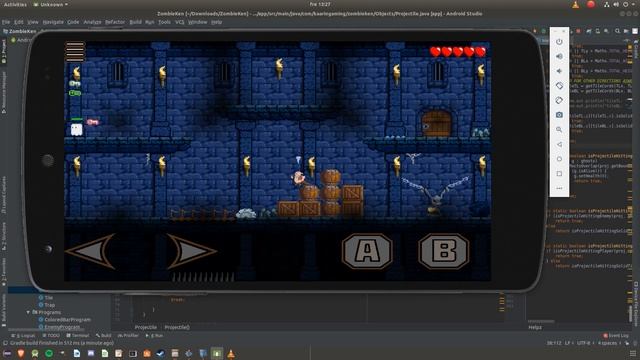This screenshot has width=640, height=360.
Task: Open Activities overview in top bar
Action: 15,4
